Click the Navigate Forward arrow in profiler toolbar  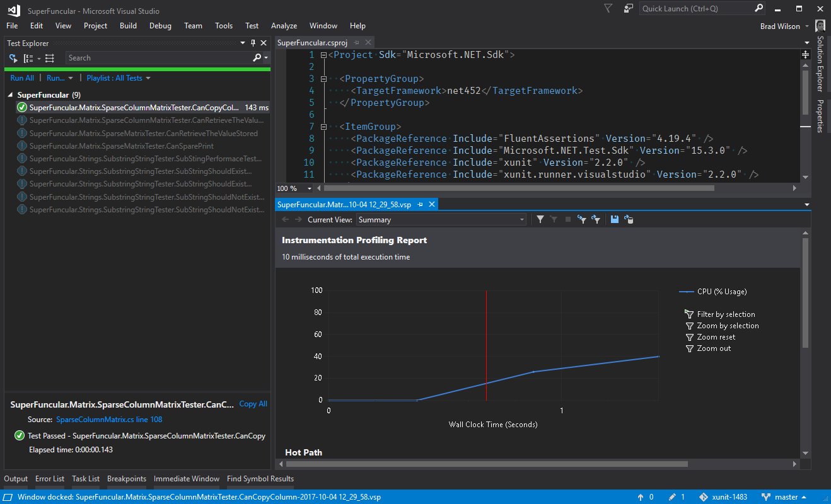[299, 219]
